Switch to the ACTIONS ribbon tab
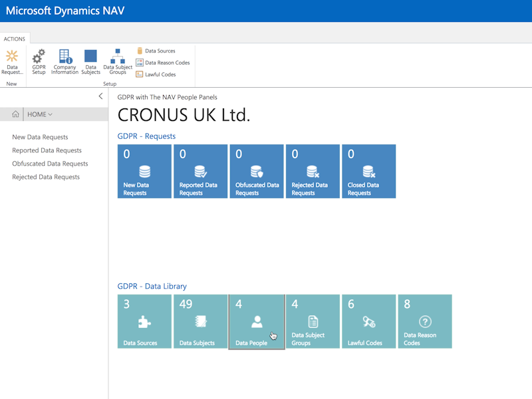532x399 pixels. (x=14, y=39)
